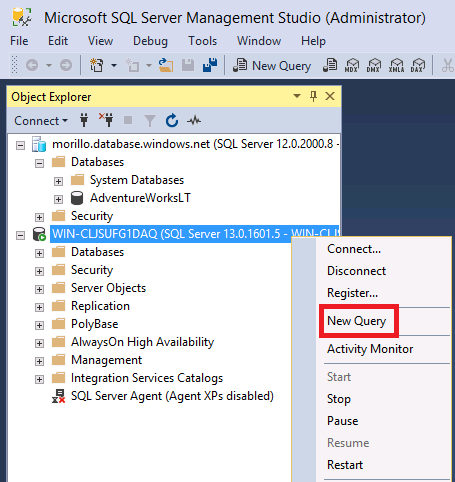This screenshot has height=482, width=455.
Task: Expand the PolyBase folder
Action: [39, 325]
